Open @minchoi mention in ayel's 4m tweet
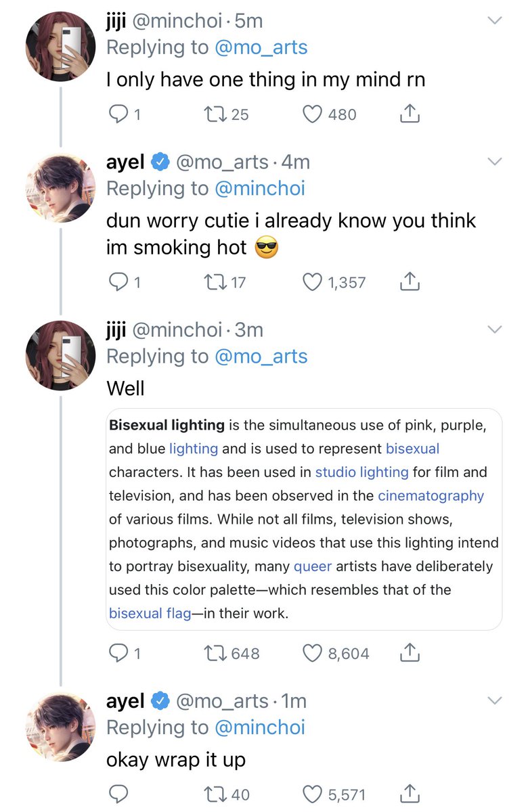The height and width of the screenshot is (812, 528). pyautogui.click(x=260, y=188)
